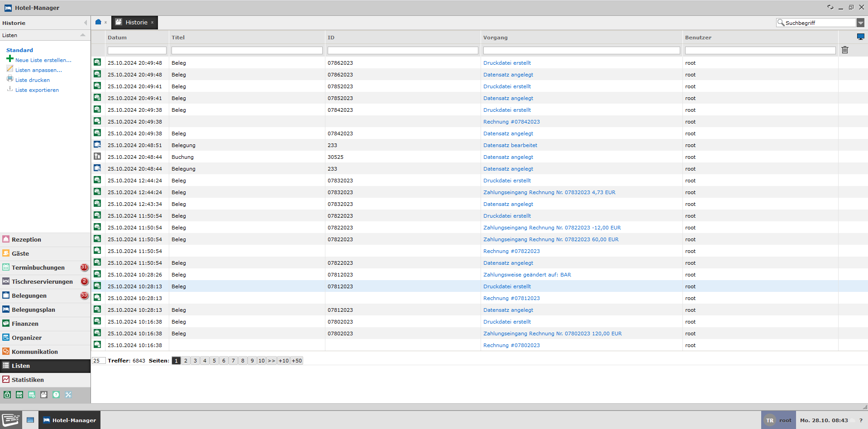Viewport: 868px width, 429px height.
Task: Click the trash icon to clear filters
Action: click(x=844, y=50)
